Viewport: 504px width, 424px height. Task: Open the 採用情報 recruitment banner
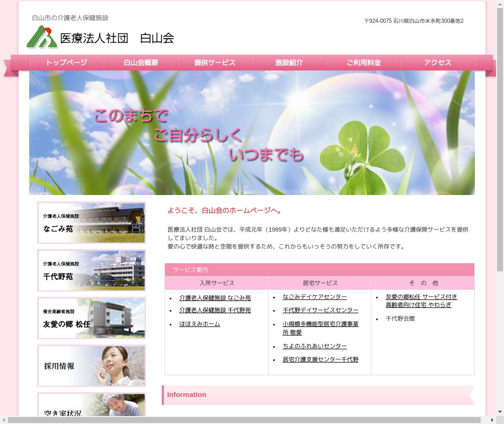[91, 366]
